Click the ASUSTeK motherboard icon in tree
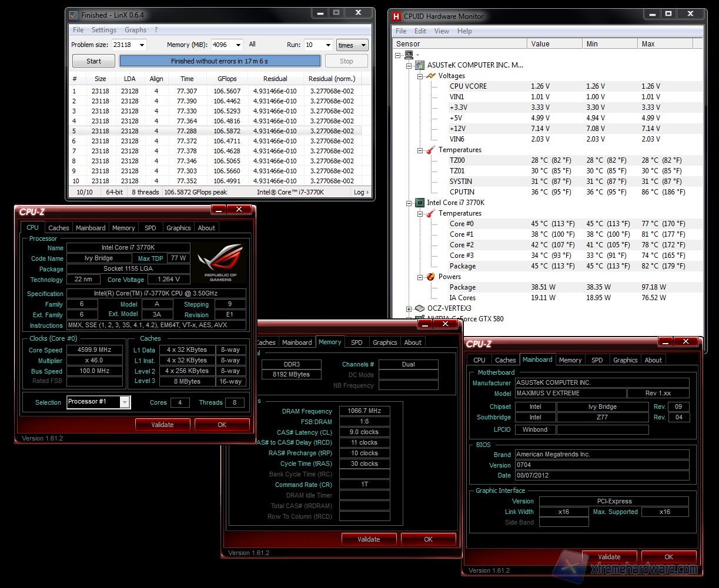 tap(420, 65)
